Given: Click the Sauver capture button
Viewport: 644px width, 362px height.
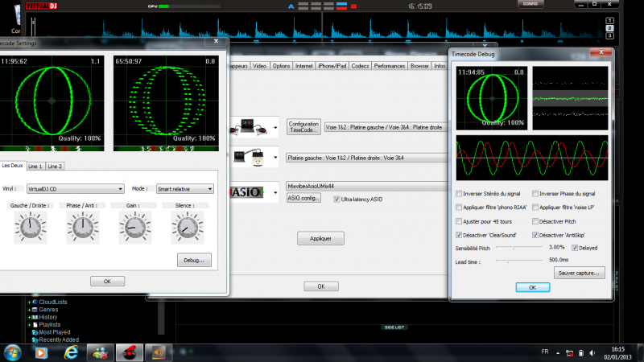Looking at the screenshot, I should coord(578,273).
